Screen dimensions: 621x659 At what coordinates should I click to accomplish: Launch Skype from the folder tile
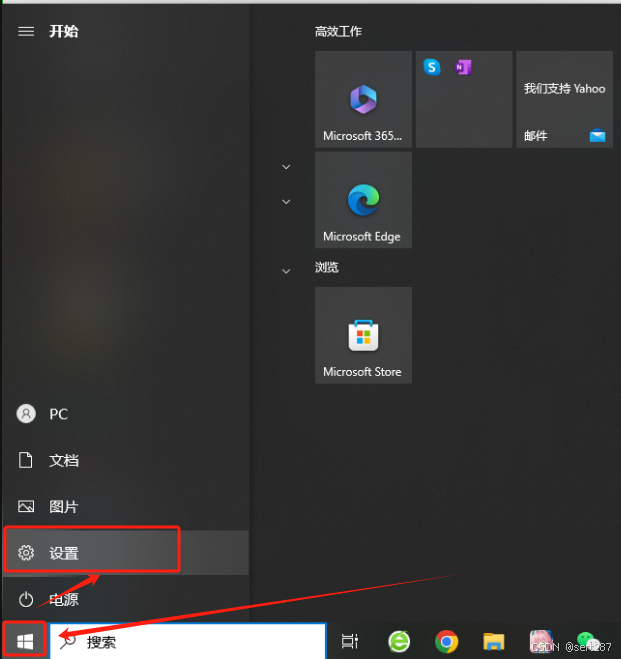pos(432,67)
